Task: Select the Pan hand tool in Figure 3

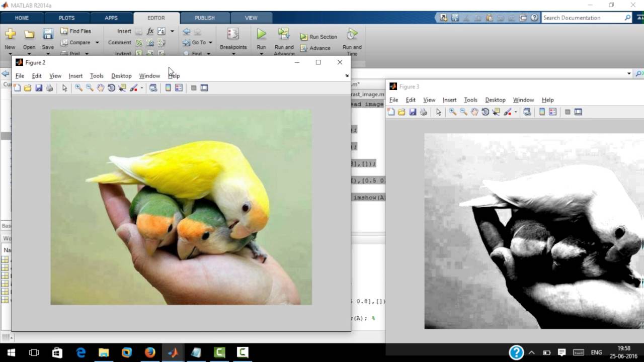Action: 474,112
